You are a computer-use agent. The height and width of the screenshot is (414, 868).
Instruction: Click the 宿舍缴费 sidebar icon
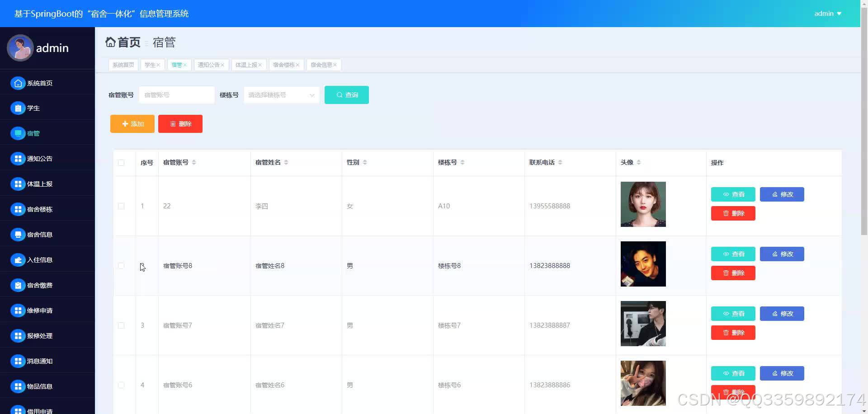click(x=18, y=285)
